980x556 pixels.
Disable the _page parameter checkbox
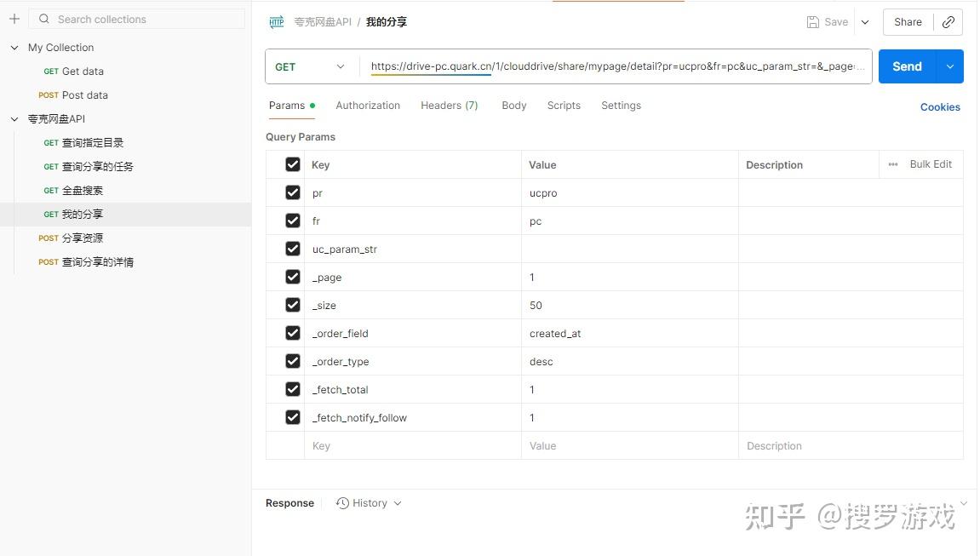click(293, 277)
